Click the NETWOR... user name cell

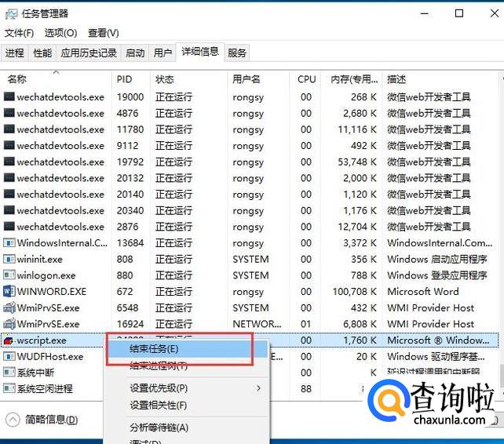click(x=257, y=324)
